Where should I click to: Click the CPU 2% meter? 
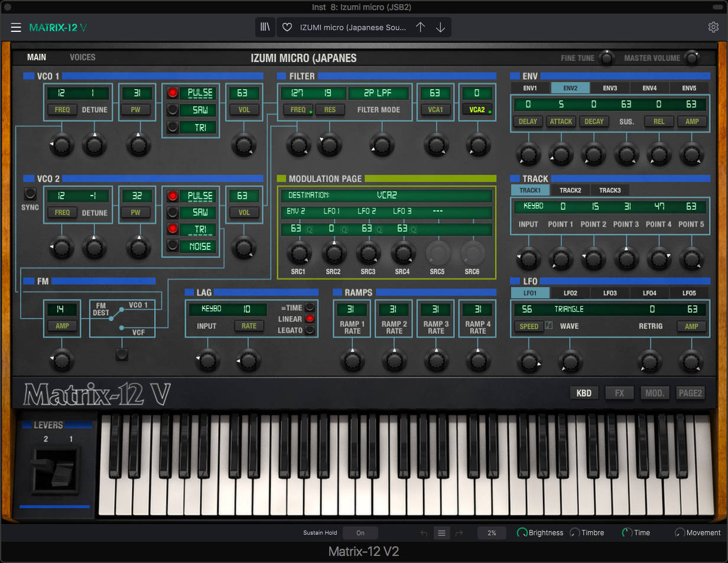492,533
